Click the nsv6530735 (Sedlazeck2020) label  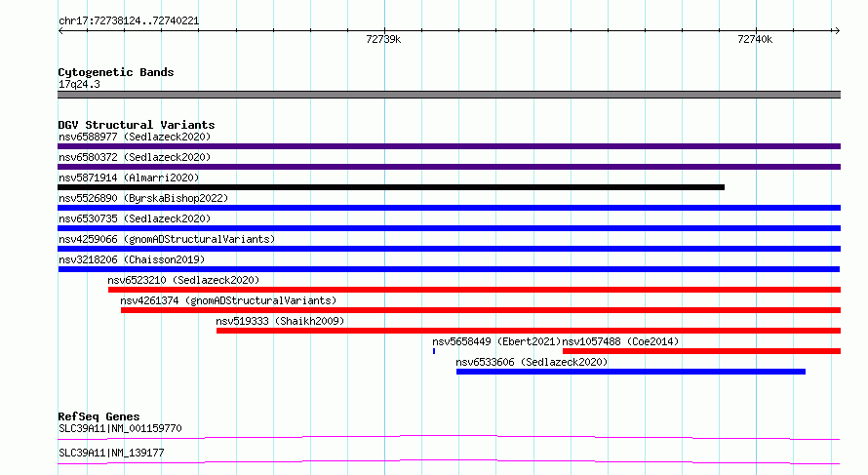click(x=135, y=218)
